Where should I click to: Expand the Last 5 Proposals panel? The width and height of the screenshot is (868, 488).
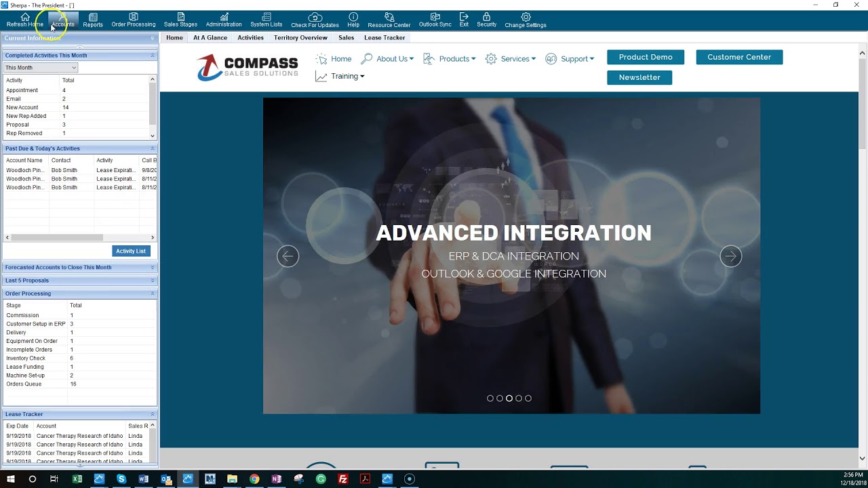(153, 281)
